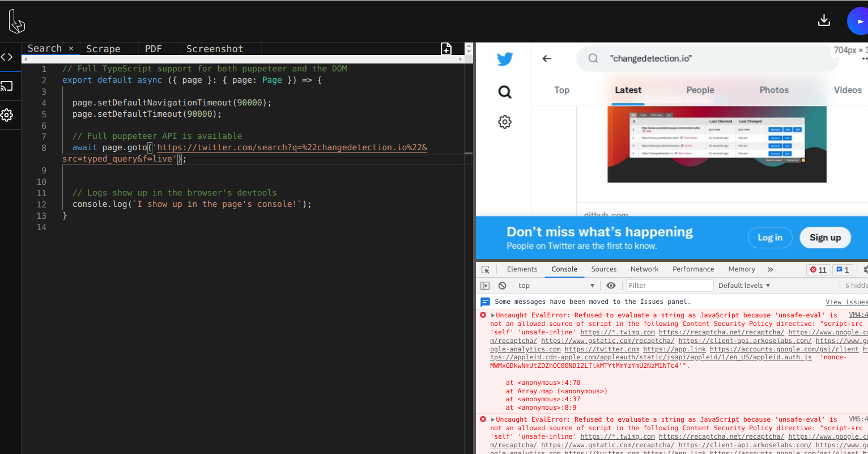Viewport: 868px width, 454px height.
Task: Go back with Twitter back arrow
Action: 547,58
